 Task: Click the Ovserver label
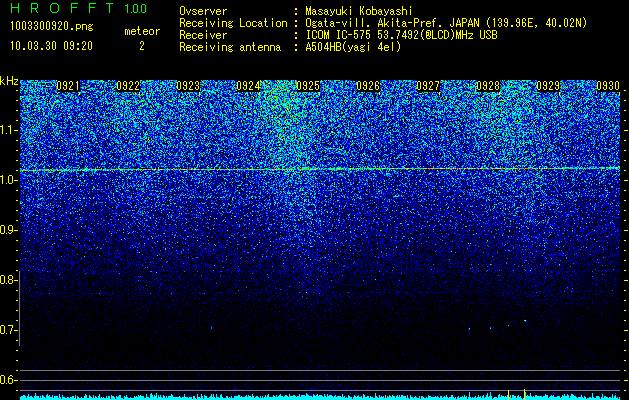click(x=203, y=11)
